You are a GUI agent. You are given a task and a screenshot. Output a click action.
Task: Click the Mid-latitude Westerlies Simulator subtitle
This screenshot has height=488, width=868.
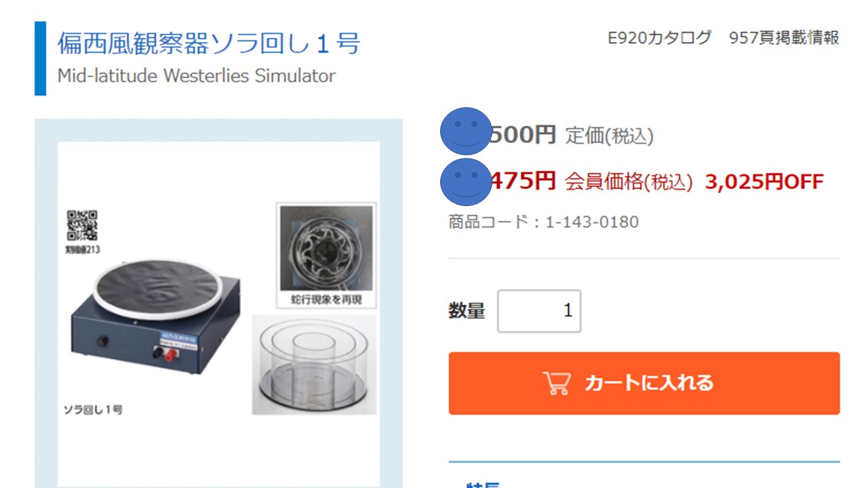tap(196, 76)
